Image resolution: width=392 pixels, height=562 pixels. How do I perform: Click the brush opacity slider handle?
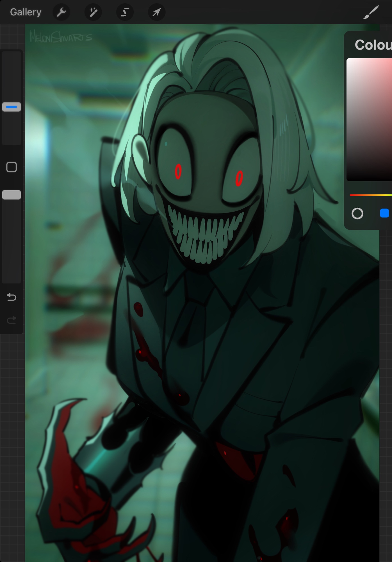pyautogui.click(x=12, y=195)
